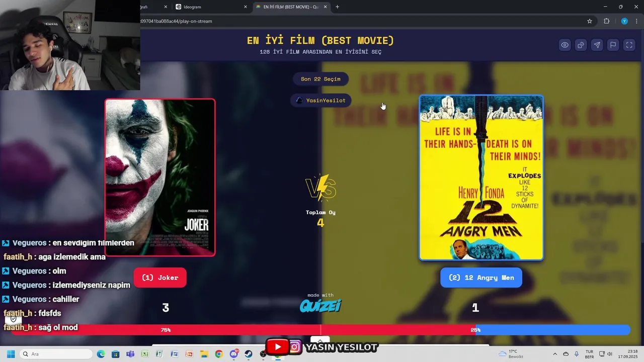The width and height of the screenshot is (644, 362).
Task: Click the microphone icon in system tray
Action: 577,354
